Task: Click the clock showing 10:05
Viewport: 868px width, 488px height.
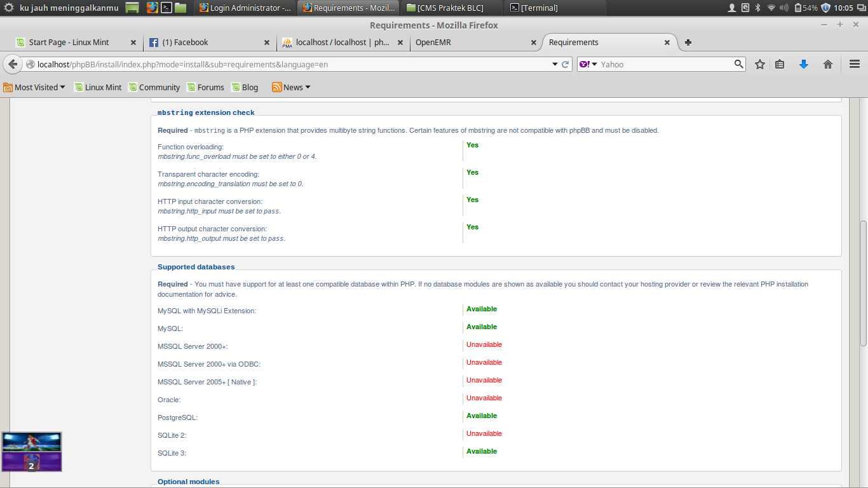Action: (x=844, y=8)
